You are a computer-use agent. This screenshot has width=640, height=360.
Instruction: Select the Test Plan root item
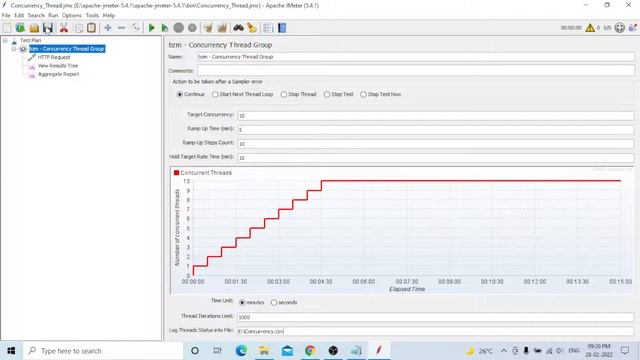click(x=31, y=40)
